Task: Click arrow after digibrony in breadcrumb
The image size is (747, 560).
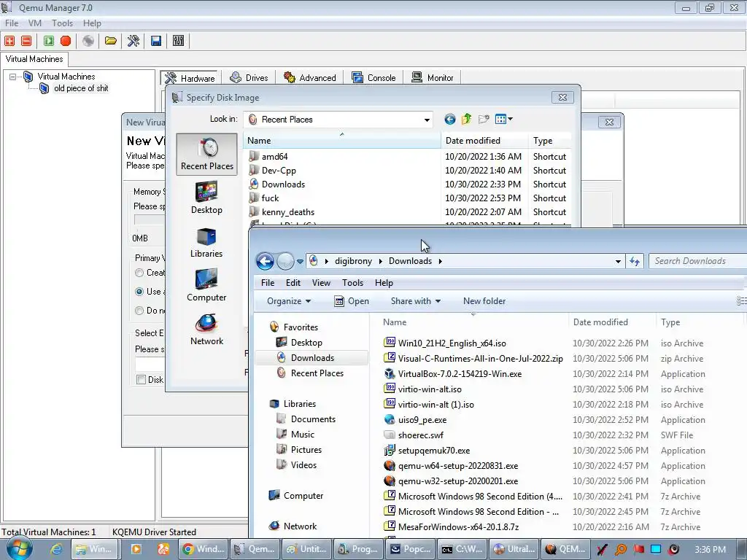Action: click(381, 261)
